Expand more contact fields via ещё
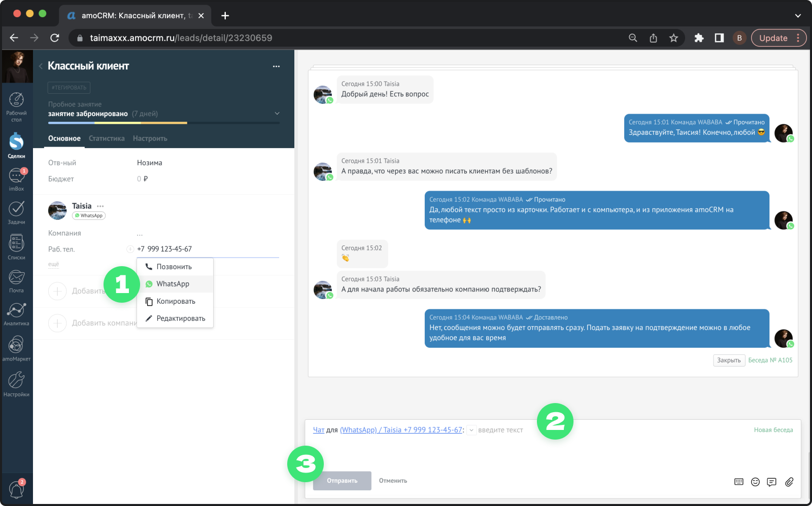This screenshot has width=812, height=506. (x=53, y=264)
